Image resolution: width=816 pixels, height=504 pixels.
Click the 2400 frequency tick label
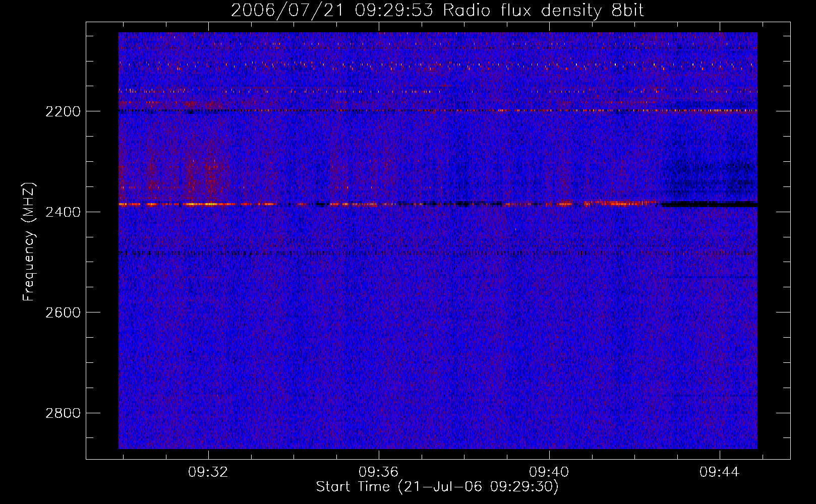(x=63, y=212)
